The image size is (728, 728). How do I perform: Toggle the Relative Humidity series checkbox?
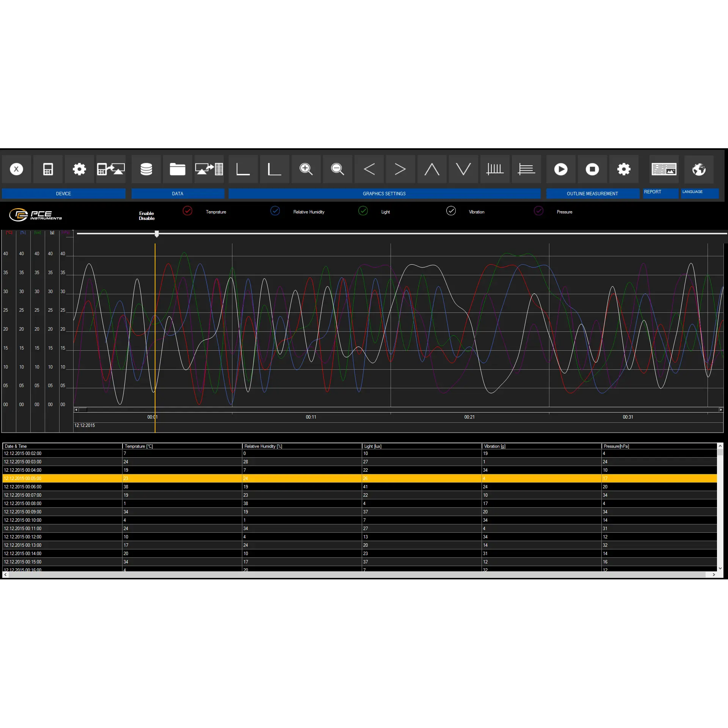pos(275,211)
